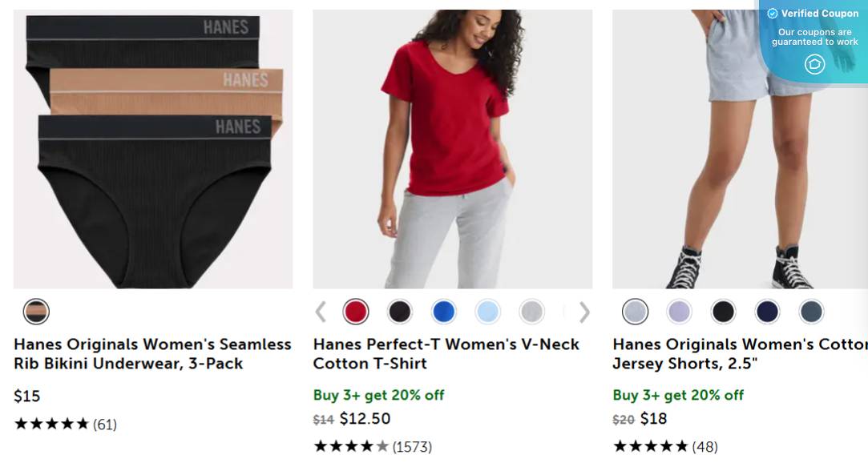Click the fifth star in the T-shirt rating
The width and height of the screenshot is (868, 463).
pyautogui.click(x=378, y=446)
